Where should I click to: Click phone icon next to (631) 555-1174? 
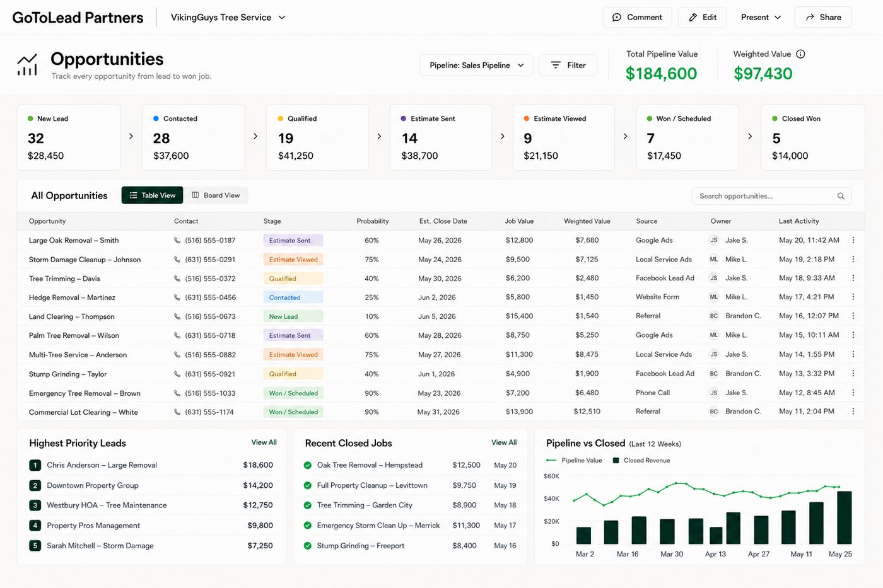tap(177, 412)
